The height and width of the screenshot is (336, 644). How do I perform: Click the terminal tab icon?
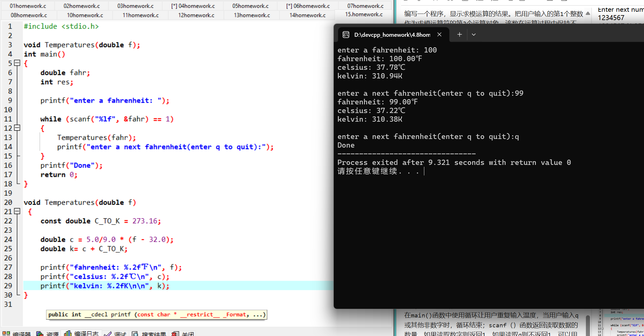point(346,35)
